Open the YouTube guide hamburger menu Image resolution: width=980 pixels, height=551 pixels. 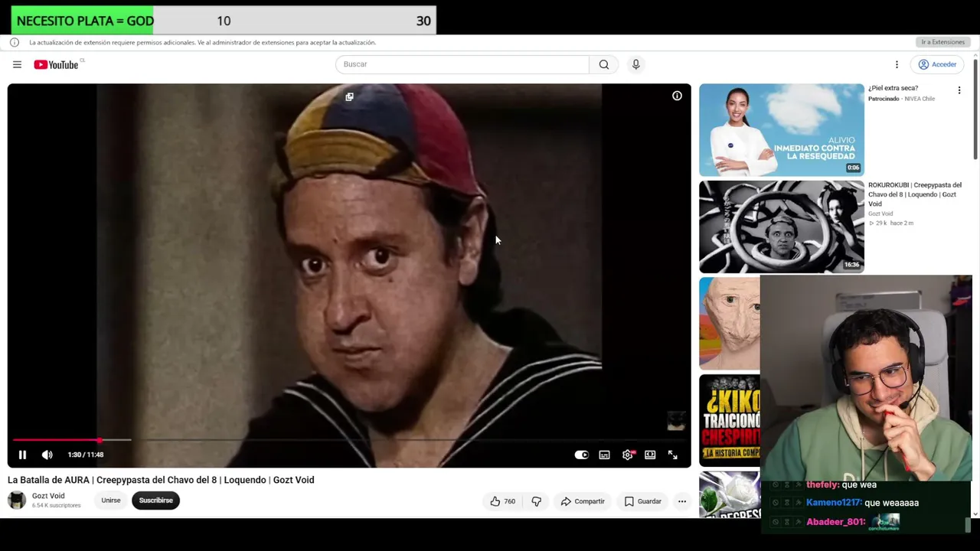[17, 64]
